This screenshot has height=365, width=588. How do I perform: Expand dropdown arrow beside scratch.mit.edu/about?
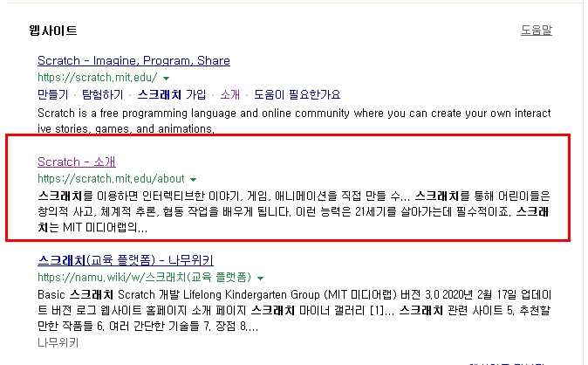(193, 180)
